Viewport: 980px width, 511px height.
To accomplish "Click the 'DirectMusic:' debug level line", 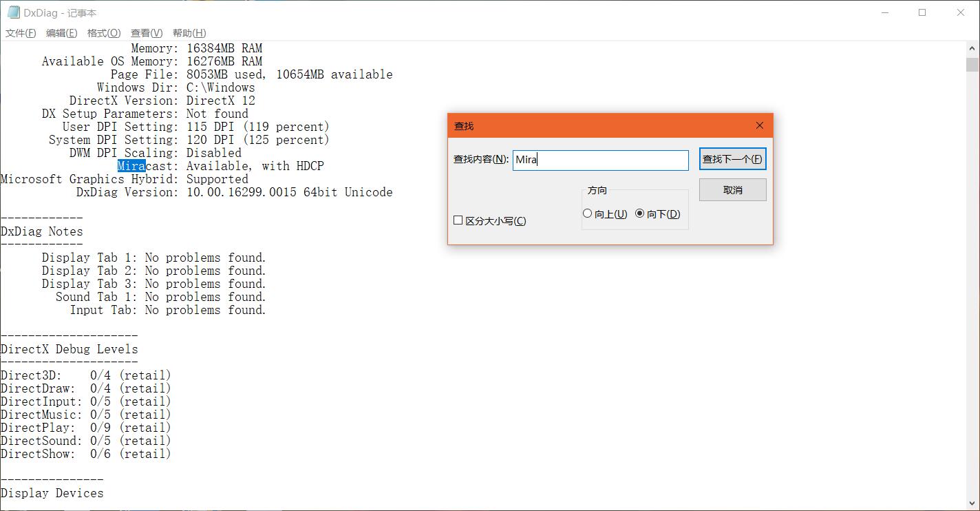I will [x=86, y=415].
